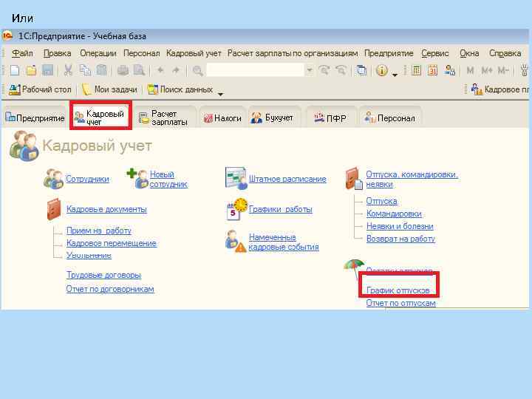
Task: Click the Find previous binoculars icon
Action: click(341, 70)
